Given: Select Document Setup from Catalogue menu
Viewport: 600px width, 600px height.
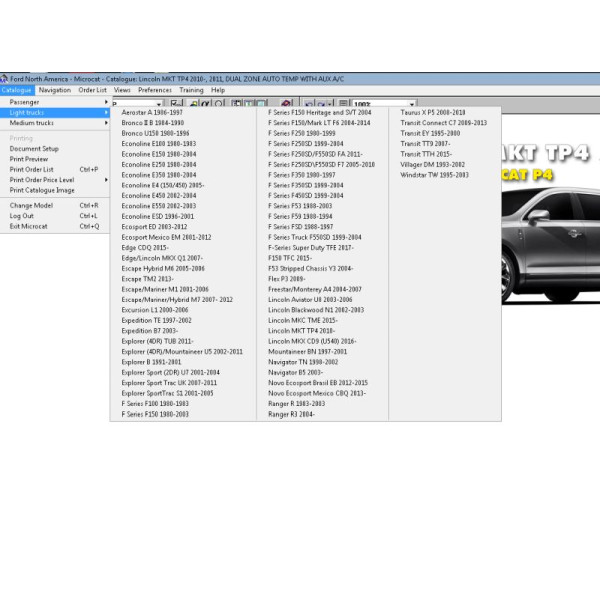Looking at the screenshot, I should coord(34,148).
